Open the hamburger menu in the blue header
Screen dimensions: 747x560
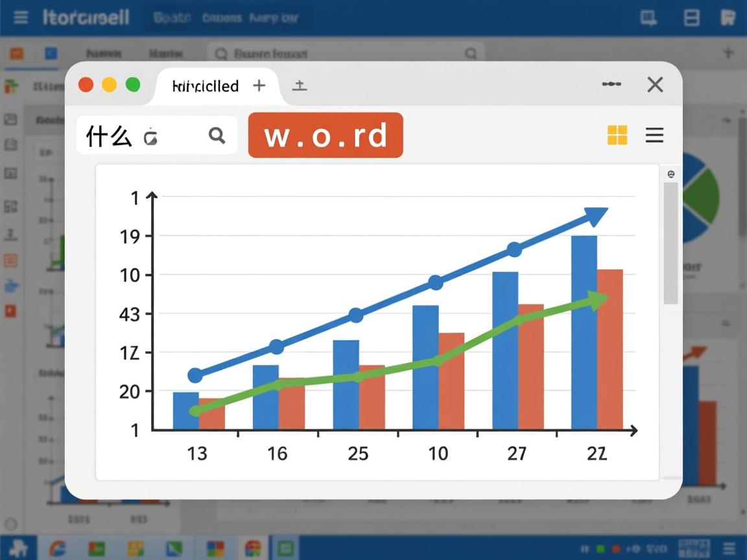click(21, 17)
